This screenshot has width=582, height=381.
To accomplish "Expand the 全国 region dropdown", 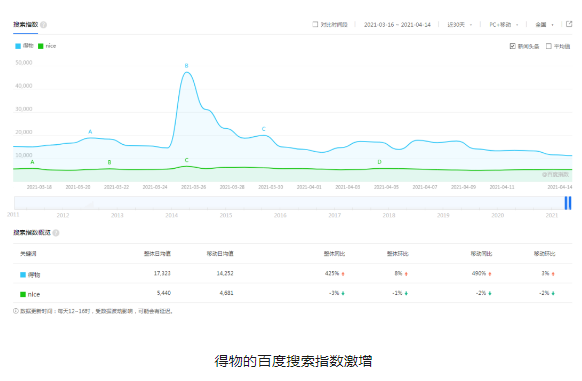I will (544, 25).
